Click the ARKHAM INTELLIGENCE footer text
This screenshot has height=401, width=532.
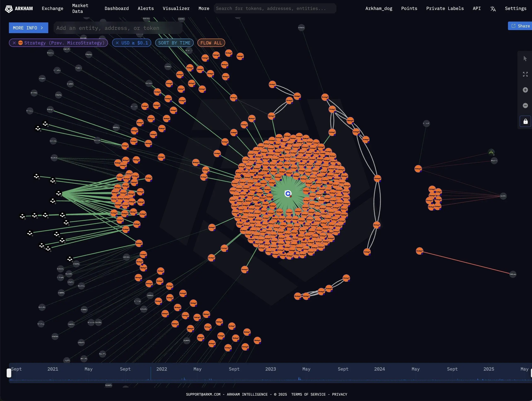click(x=247, y=394)
